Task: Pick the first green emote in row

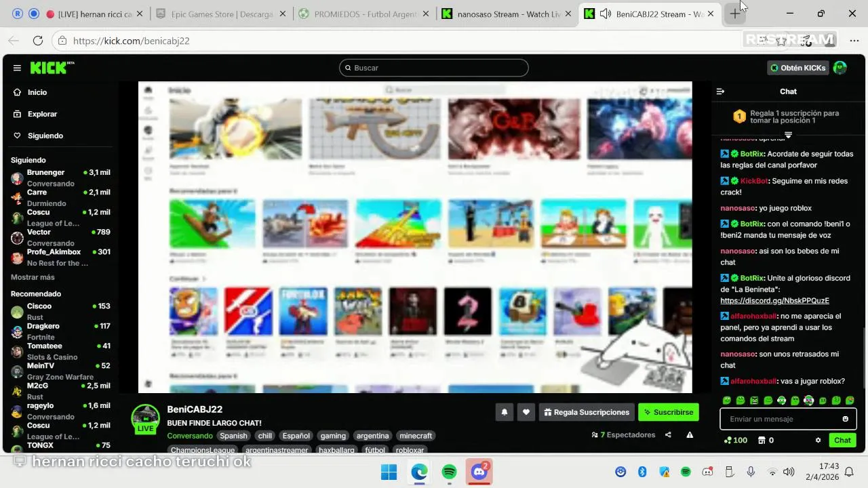Action: click(727, 401)
